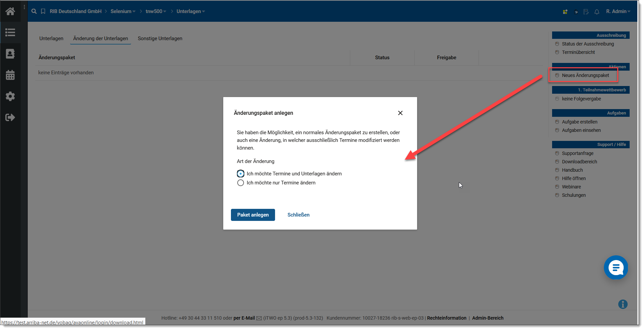Screen dimensions: 644x330
Task: Click the 'Support / Hilfe' panel header
Action: pyautogui.click(x=591, y=144)
